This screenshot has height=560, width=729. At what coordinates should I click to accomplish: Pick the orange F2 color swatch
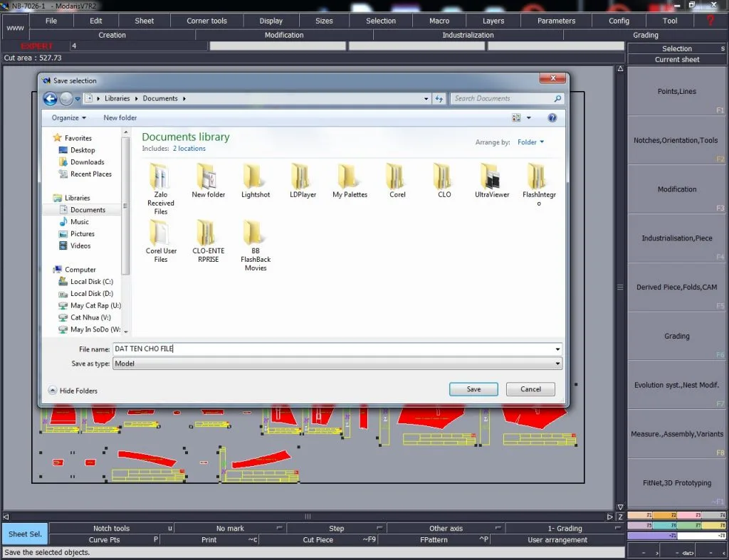(664, 515)
